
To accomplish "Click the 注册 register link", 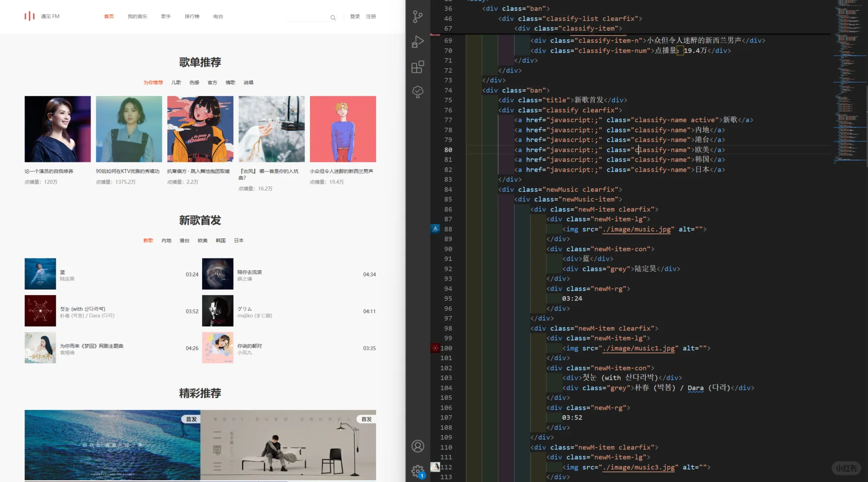I will pos(371,16).
